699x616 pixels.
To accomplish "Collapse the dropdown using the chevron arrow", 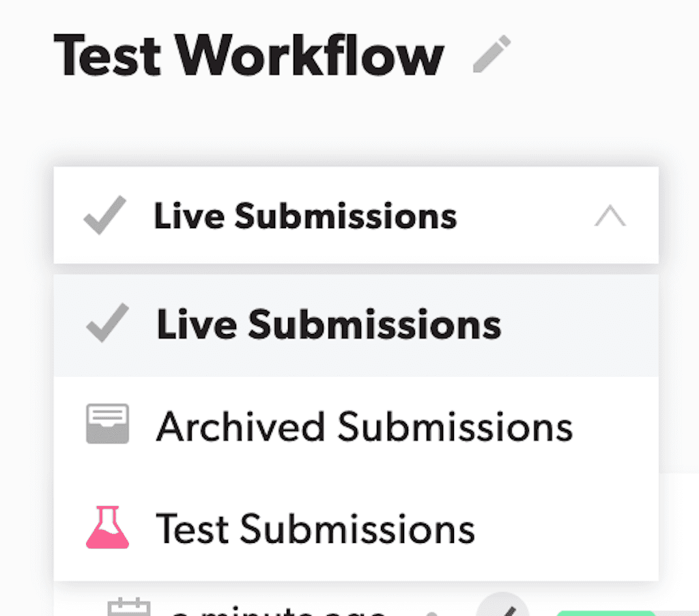I will tap(610, 217).
